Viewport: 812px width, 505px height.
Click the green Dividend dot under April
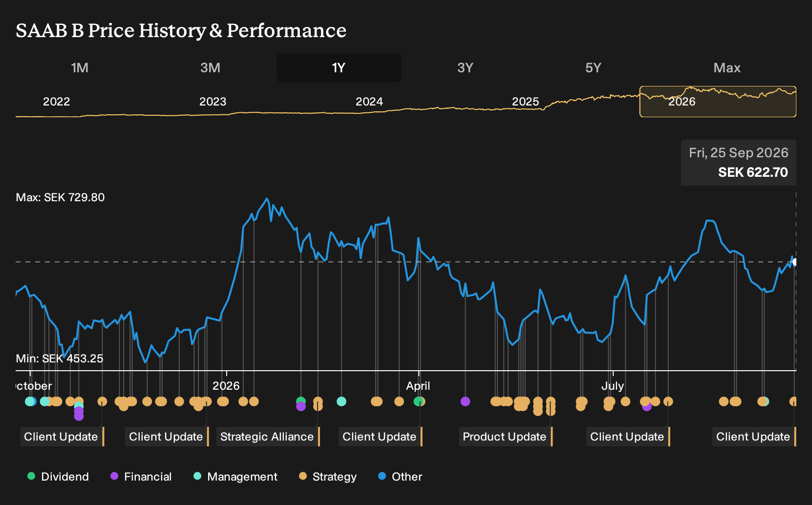(x=418, y=401)
